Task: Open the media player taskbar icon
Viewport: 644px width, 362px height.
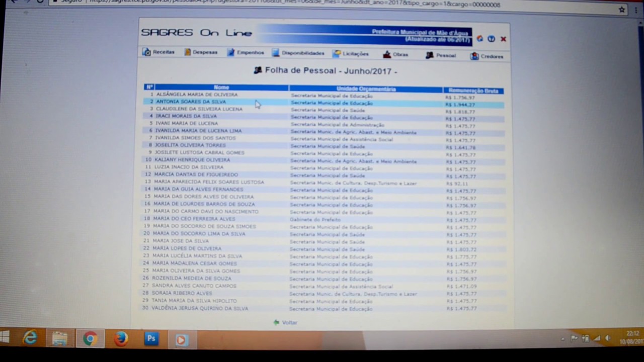Action: click(181, 340)
